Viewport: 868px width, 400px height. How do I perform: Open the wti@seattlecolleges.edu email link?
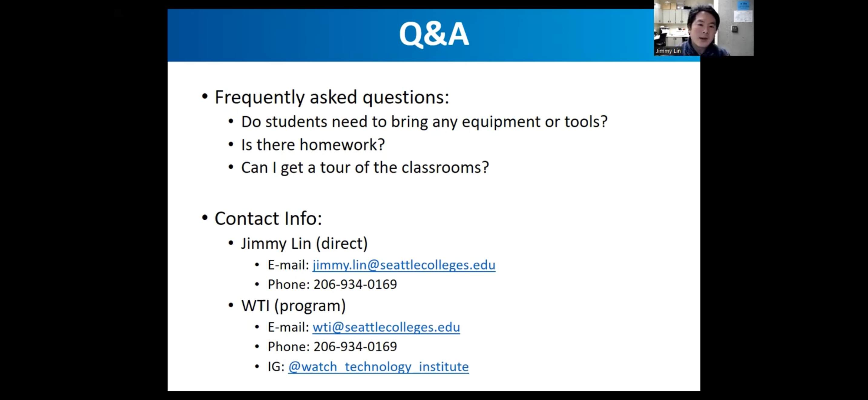point(386,327)
